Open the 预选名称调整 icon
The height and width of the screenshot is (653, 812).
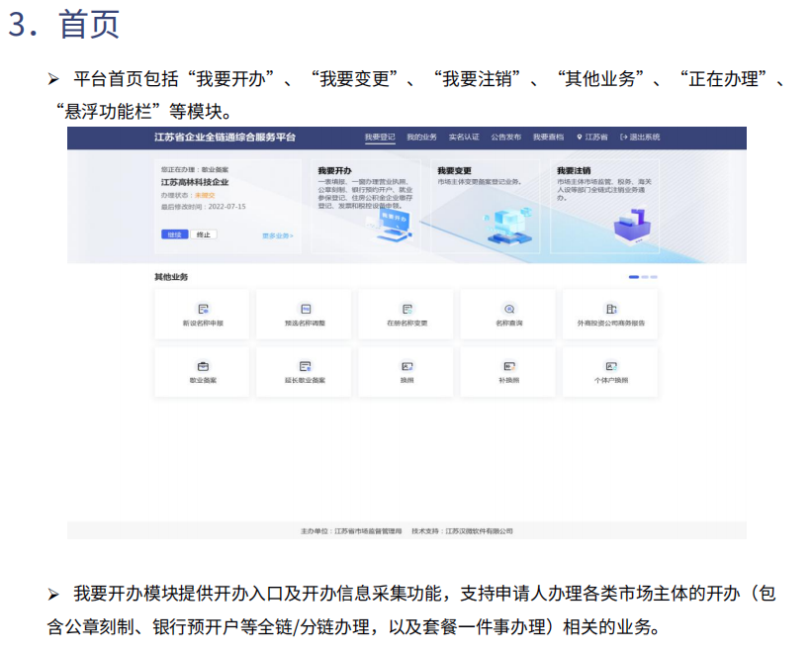coord(306,309)
